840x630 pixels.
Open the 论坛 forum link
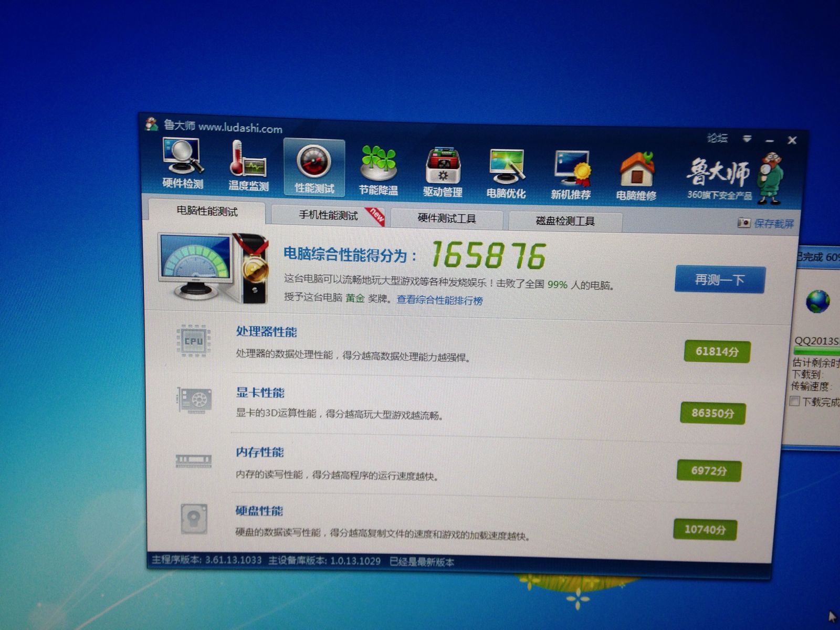pos(717,138)
